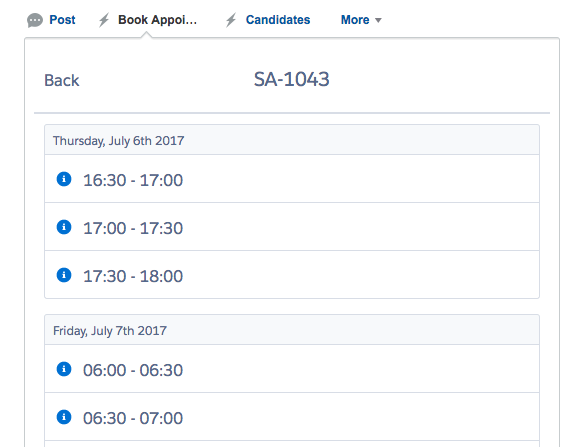
Task: Click the More dropdown arrow
Action: pos(378,20)
